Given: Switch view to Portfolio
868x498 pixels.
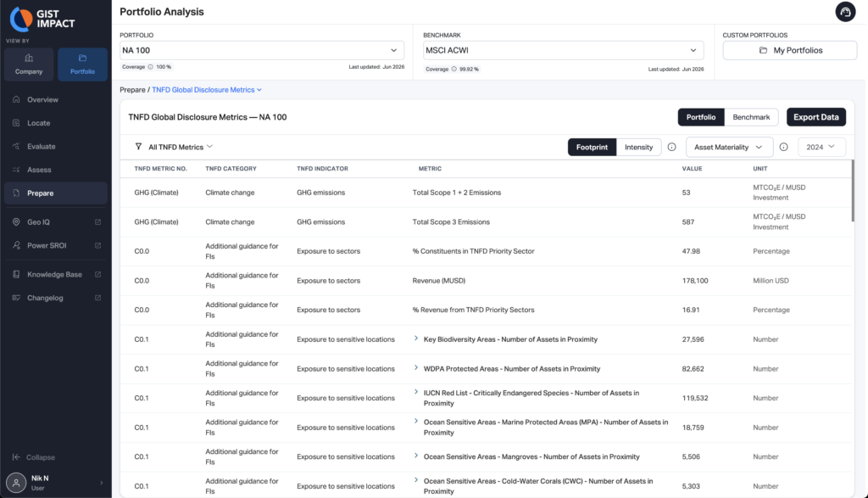Looking at the screenshot, I should click(x=82, y=64).
